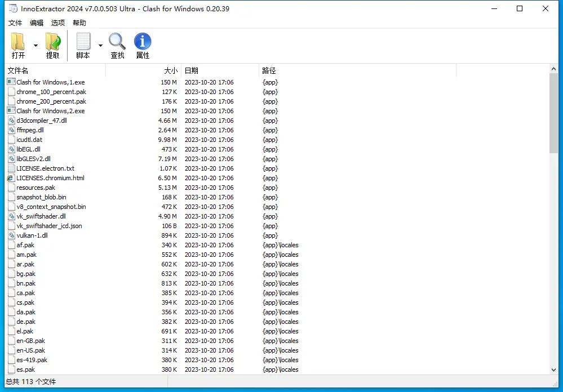The image size is (563, 392).
Task: Select the v8_context_snapshot.bin file icon
Action: pos(11,206)
